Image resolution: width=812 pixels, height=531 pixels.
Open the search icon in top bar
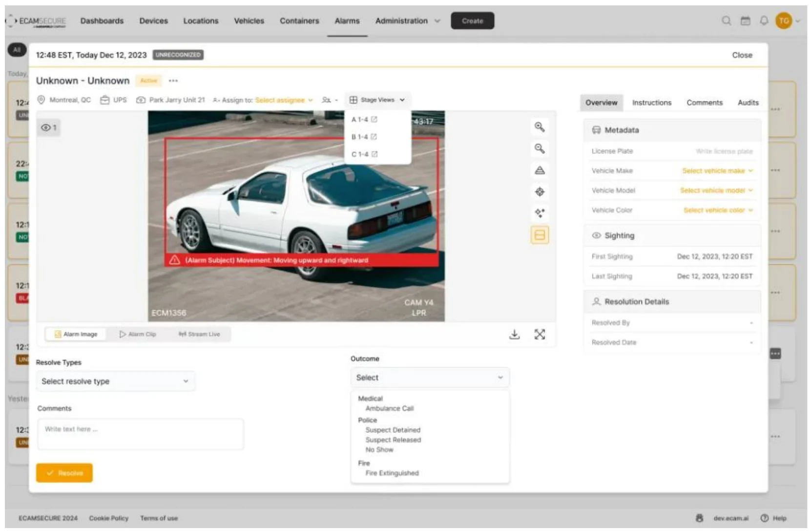click(726, 21)
